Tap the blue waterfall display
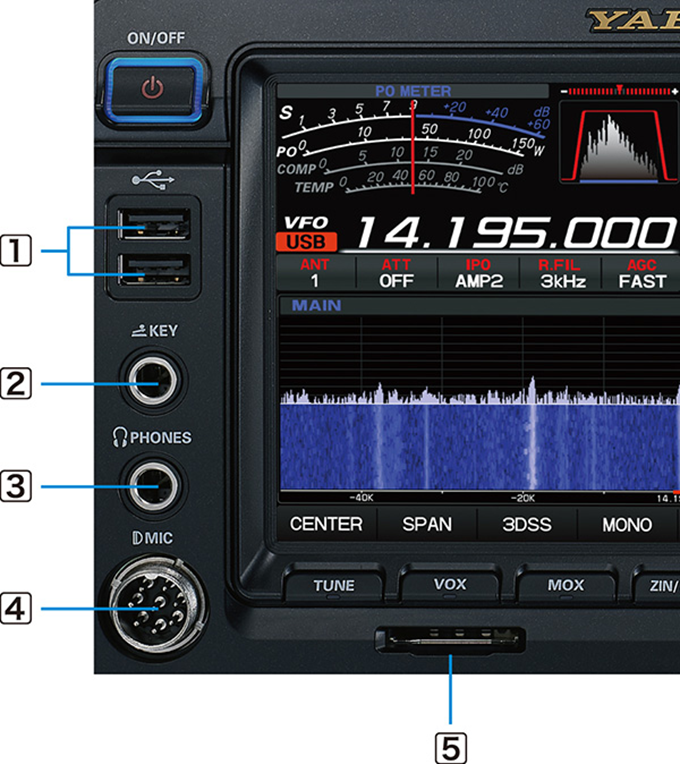Screen dimensions: 680x764 pyautogui.click(x=480, y=447)
